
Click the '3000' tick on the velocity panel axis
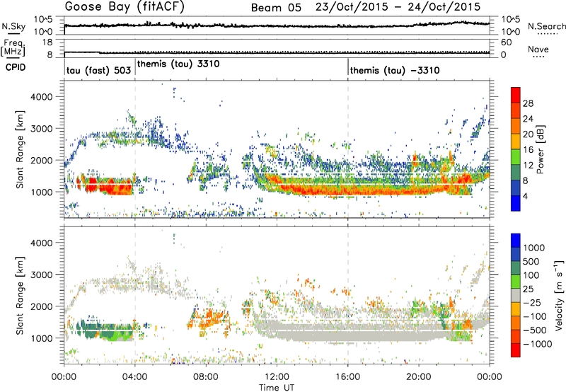(x=41, y=275)
